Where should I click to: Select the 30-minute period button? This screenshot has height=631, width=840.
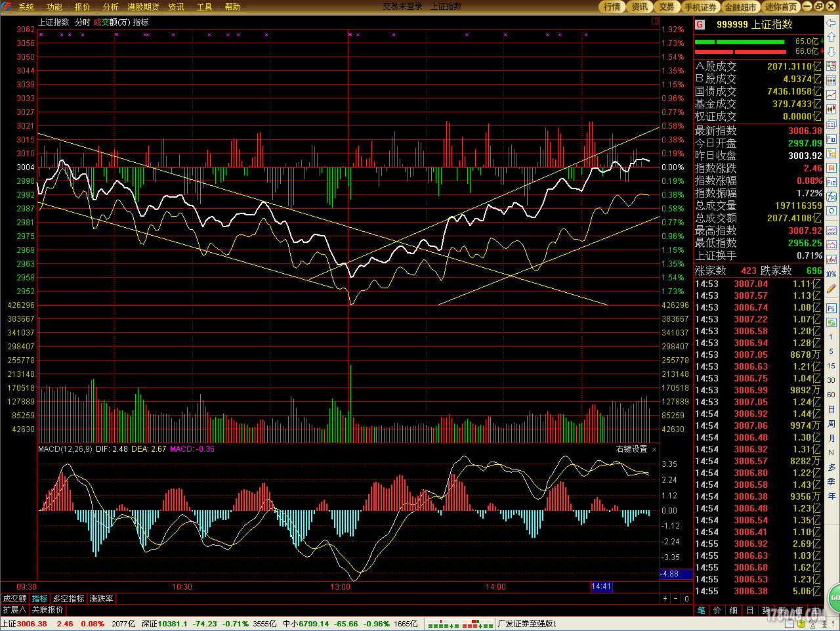(x=831, y=380)
